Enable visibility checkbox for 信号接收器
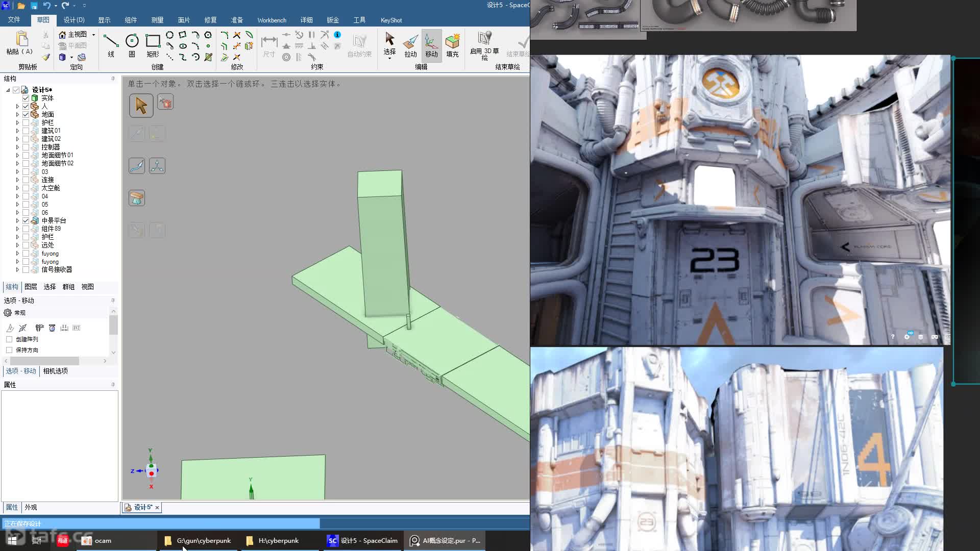 pyautogui.click(x=26, y=269)
